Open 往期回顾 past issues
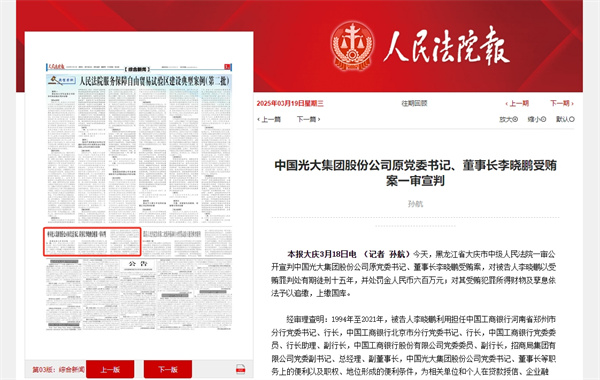600x380 pixels. click(x=414, y=103)
